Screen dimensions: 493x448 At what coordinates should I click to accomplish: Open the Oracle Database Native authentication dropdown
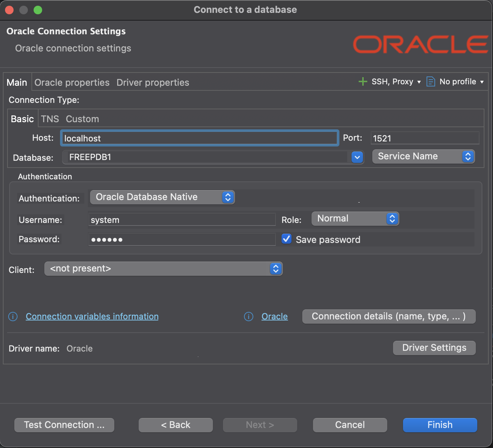(x=162, y=197)
